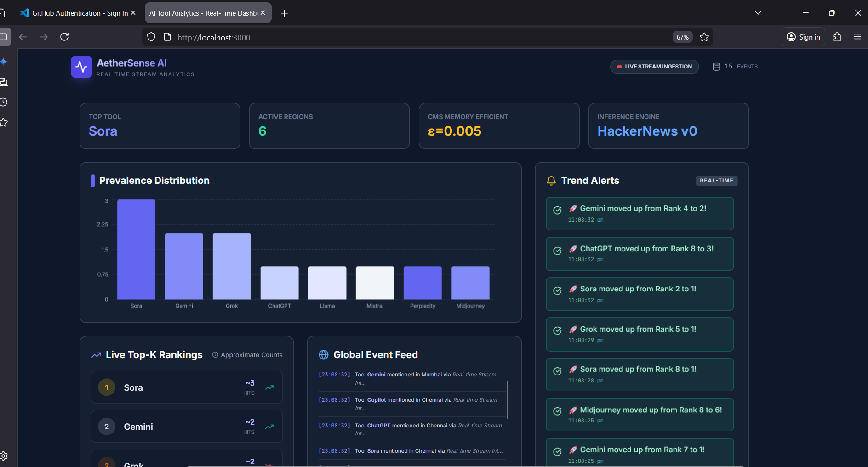Click the REAL-TIME badge in Trend Alerts
Viewport: 868px width, 467px height.
(x=717, y=181)
